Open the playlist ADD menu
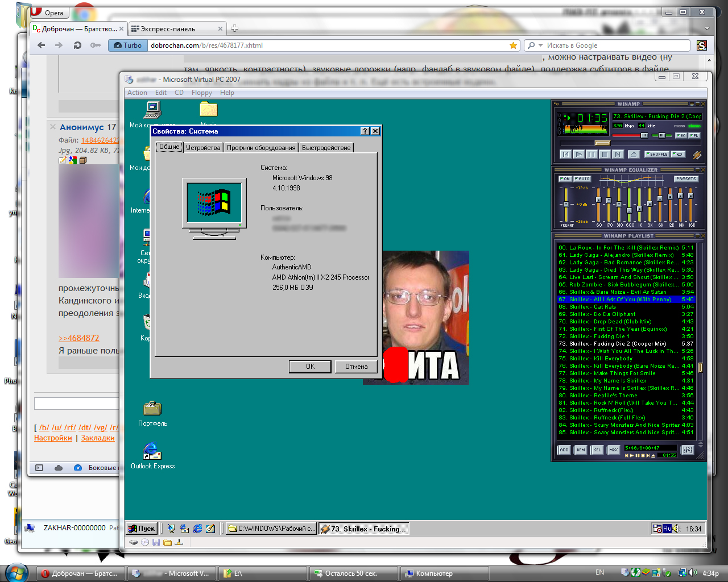 (x=564, y=450)
